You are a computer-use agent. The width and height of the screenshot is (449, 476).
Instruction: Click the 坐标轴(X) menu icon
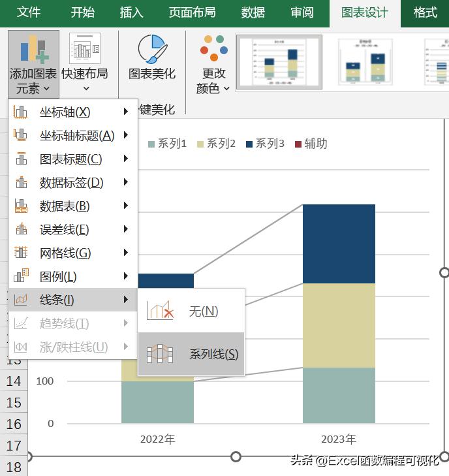tap(20, 112)
